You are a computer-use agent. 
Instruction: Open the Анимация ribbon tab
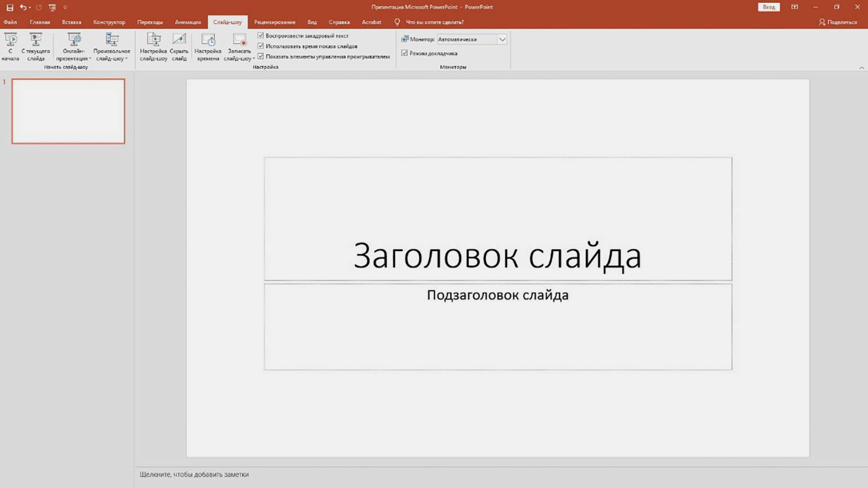coord(188,23)
